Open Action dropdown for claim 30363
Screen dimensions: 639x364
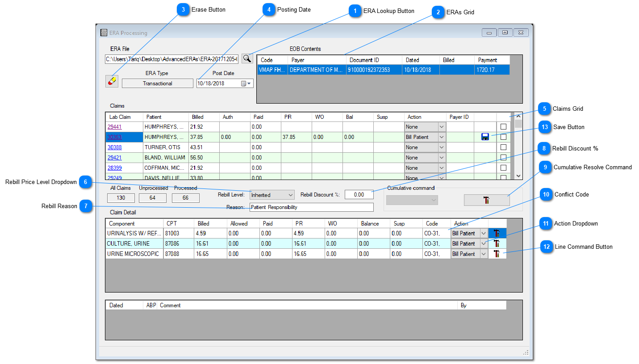click(x=442, y=137)
